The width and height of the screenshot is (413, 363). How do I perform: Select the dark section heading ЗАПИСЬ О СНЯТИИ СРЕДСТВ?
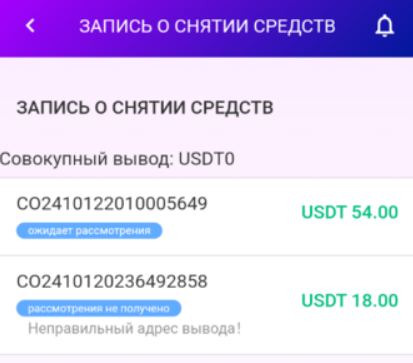(x=145, y=108)
